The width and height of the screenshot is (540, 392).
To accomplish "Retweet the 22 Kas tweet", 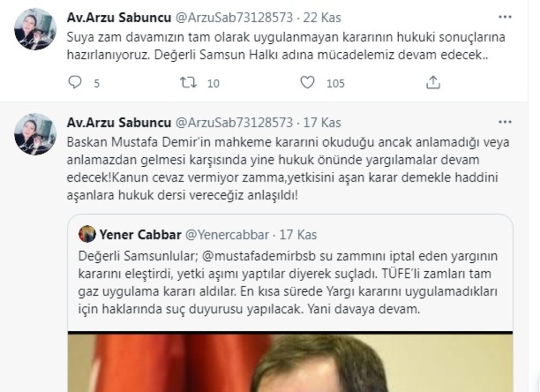I will [x=188, y=82].
